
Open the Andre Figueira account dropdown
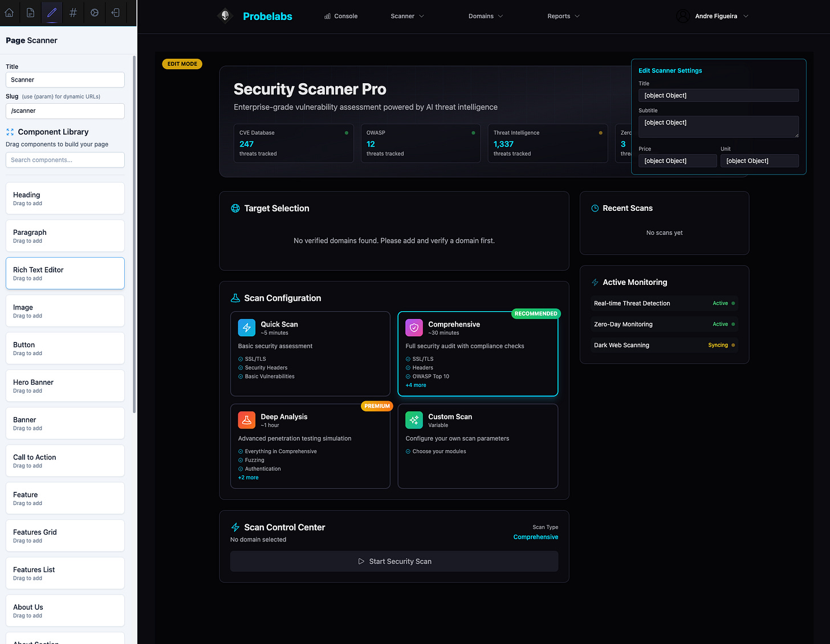[713, 16]
